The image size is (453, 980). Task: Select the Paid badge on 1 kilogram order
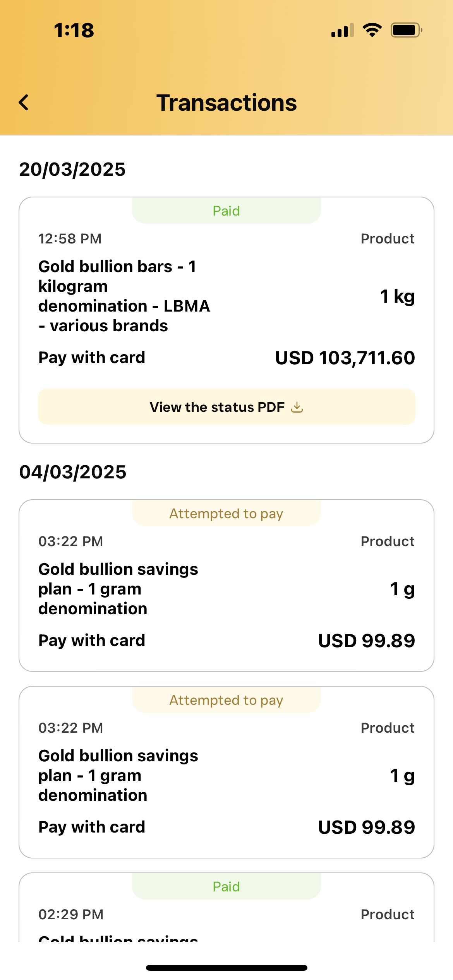[226, 211]
